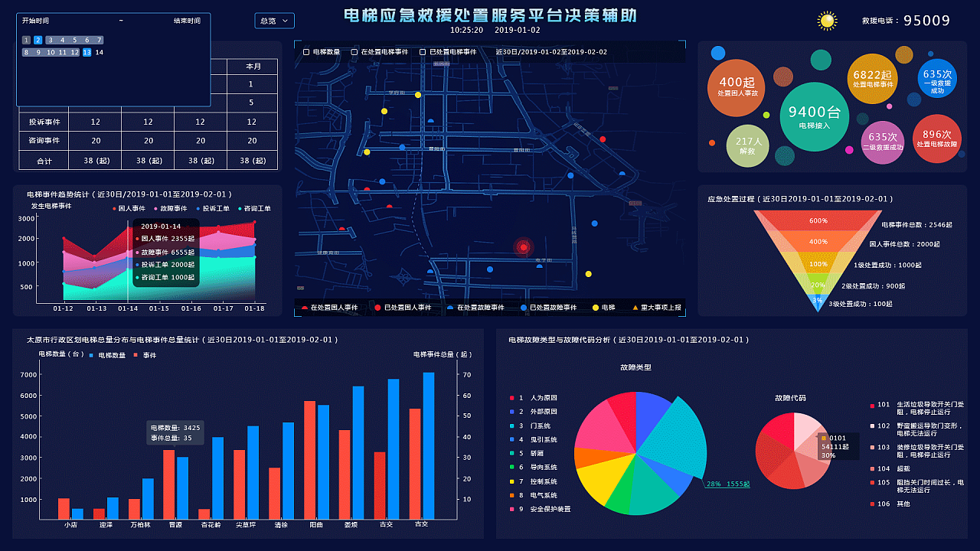Click the 门系统 cyan legend swatch

pyautogui.click(x=511, y=425)
